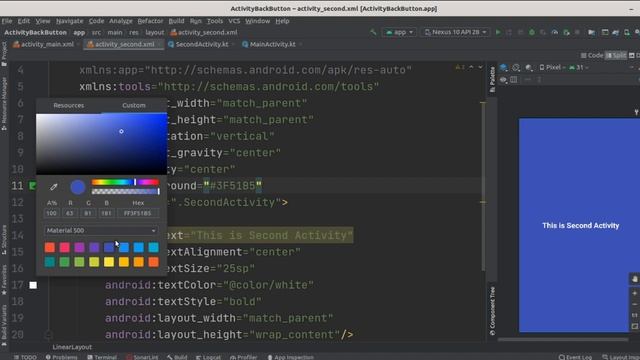The height and width of the screenshot is (360, 640).
Task: Open the Component Tree side panel
Action: click(492, 311)
